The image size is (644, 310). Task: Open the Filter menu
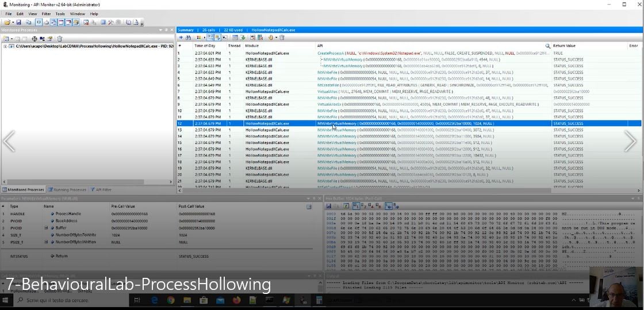pyautogui.click(x=46, y=14)
